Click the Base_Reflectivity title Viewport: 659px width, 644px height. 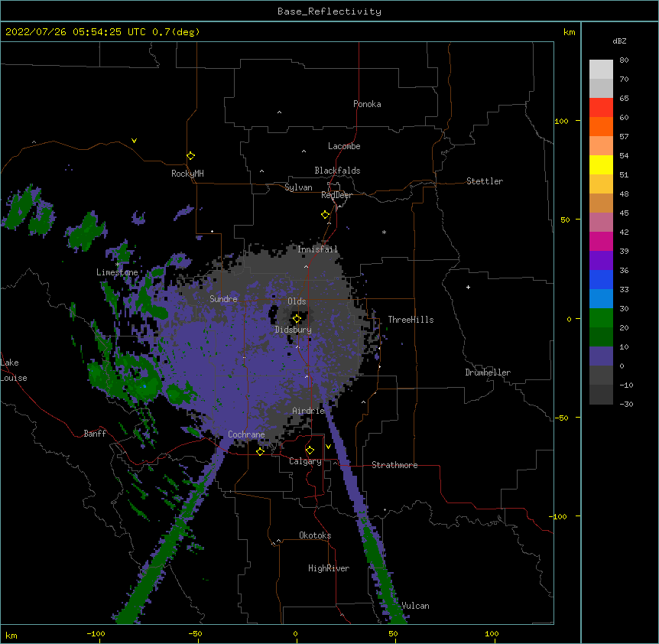point(329,11)
